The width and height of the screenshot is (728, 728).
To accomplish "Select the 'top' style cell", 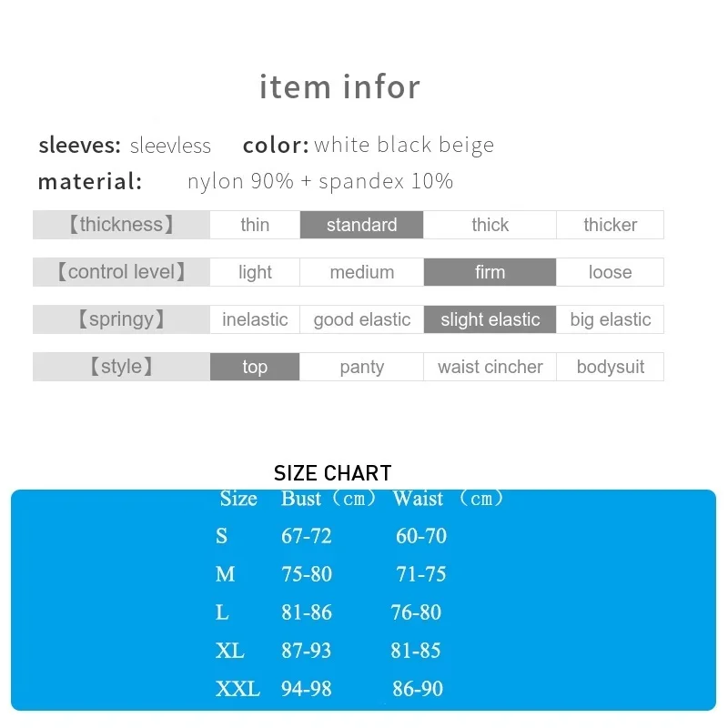I will (255, 367).
